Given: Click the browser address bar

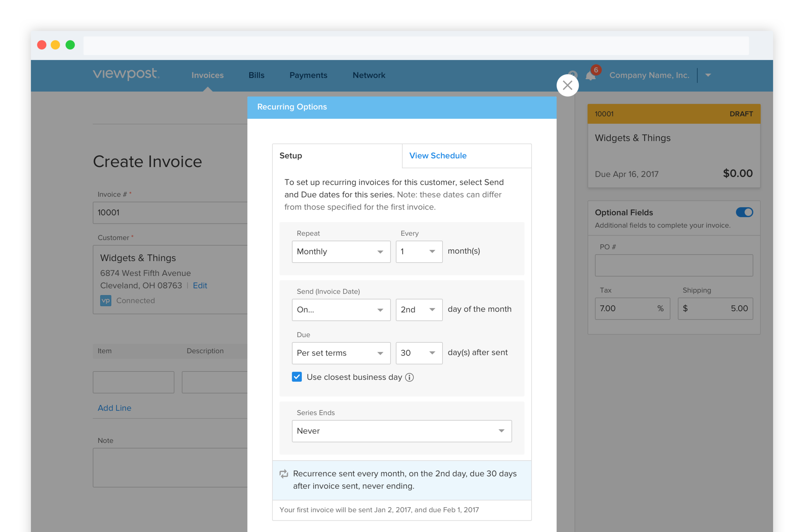Looking at the screenshot, I should pos(416,45).
